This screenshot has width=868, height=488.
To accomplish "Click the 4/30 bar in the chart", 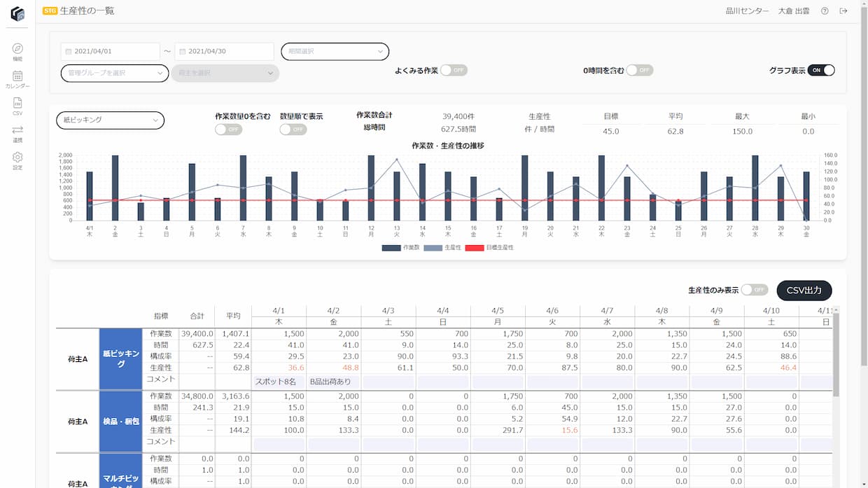I will [x=806, y=196].
